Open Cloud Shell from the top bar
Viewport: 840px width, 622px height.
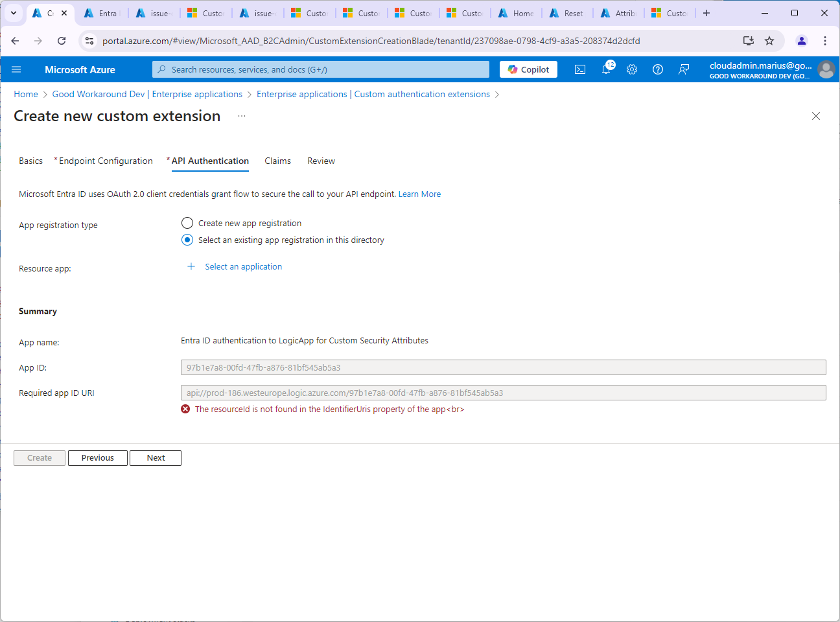pyautogui.click(x=580, y=69)
